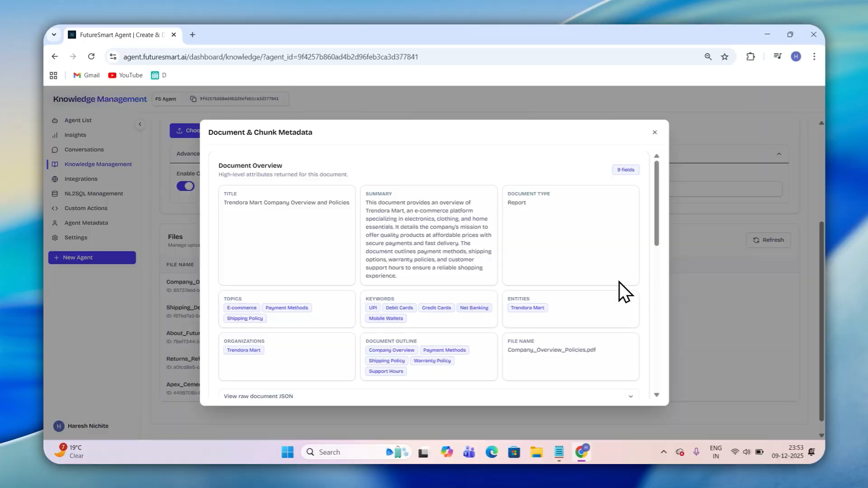Open the apps grid in bookmarks bar
Screen dimensions: 868x488
53,76
